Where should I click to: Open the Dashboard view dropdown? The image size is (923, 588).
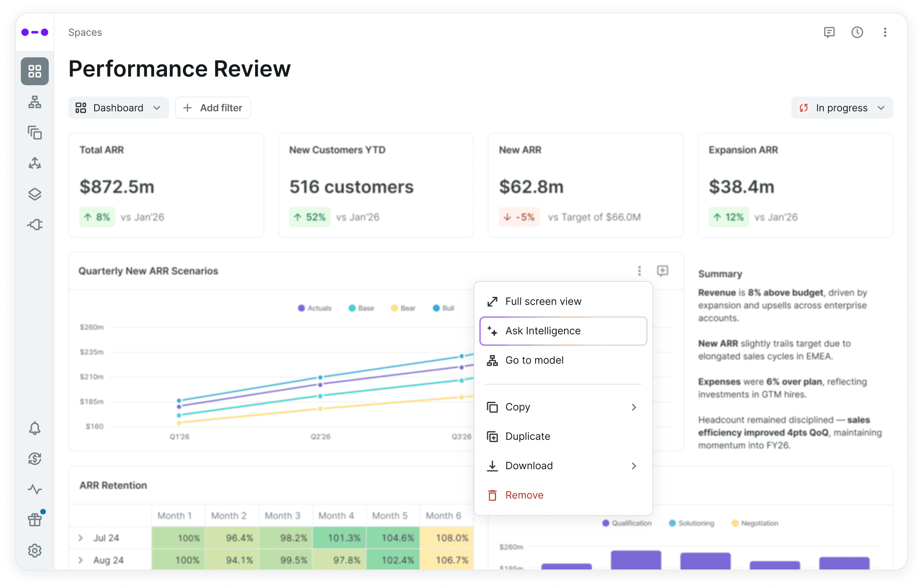pyautogui.click(x=118, y=108)
